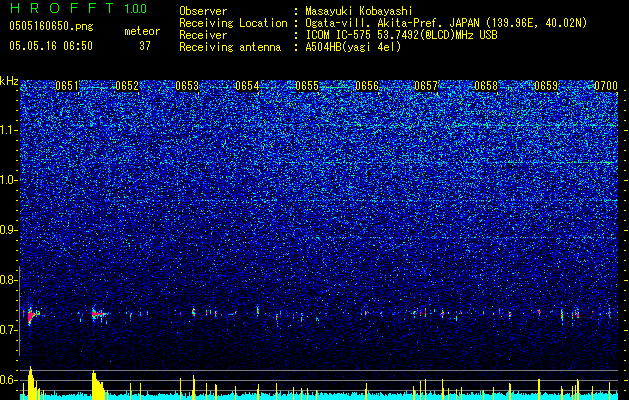The image size is (629, 400).
Task: Click the large red meteor echo near 0650
Action: click(31, 316)
